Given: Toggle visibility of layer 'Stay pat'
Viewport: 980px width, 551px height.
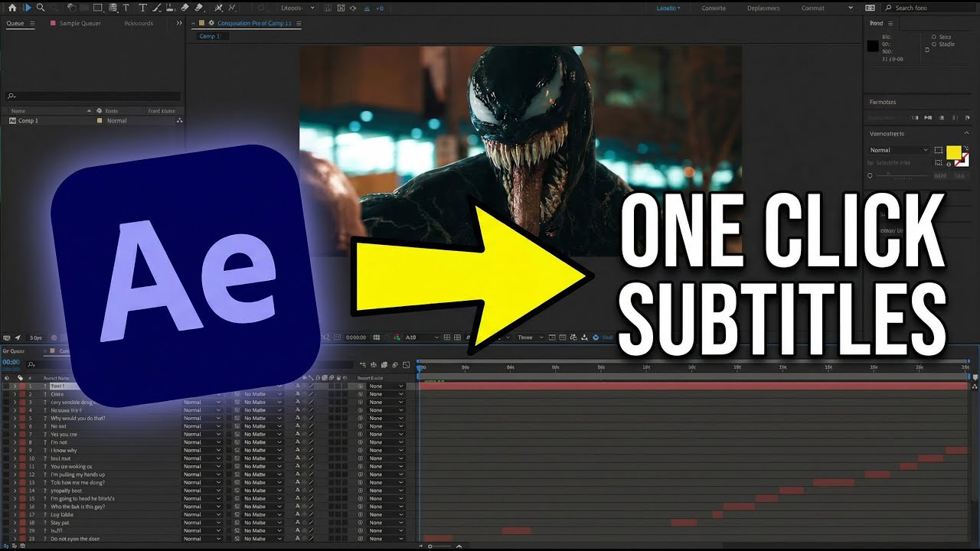Looking at the screenshot, I should click(x=6, y=523).
